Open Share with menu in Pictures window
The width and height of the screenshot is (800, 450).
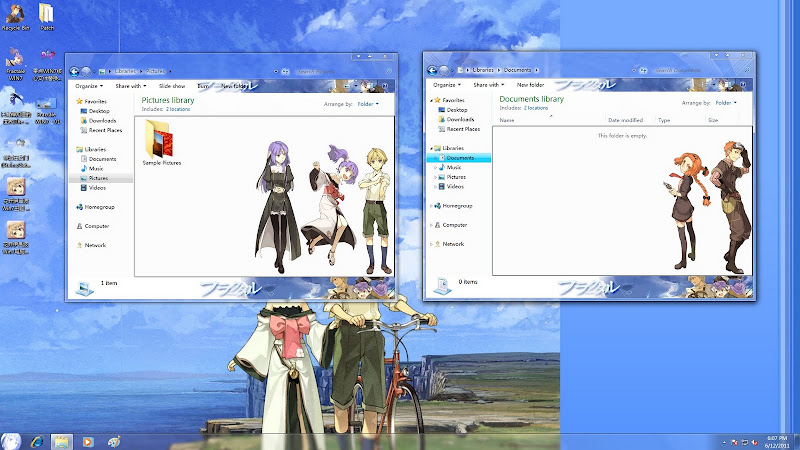coord(131,86)
